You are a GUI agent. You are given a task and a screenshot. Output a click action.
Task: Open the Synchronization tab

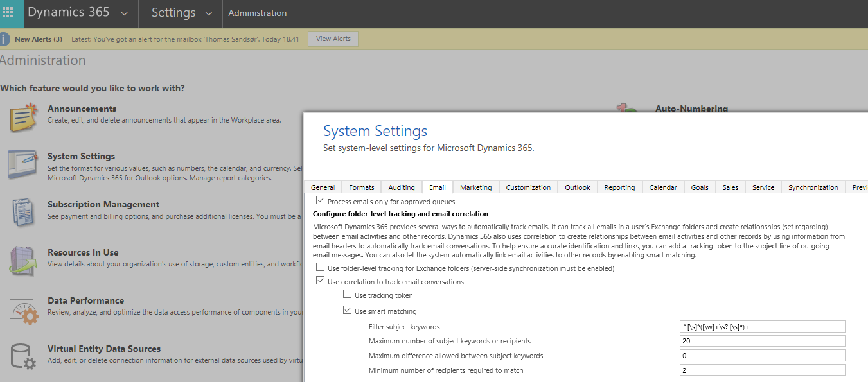tap(813, 187)
